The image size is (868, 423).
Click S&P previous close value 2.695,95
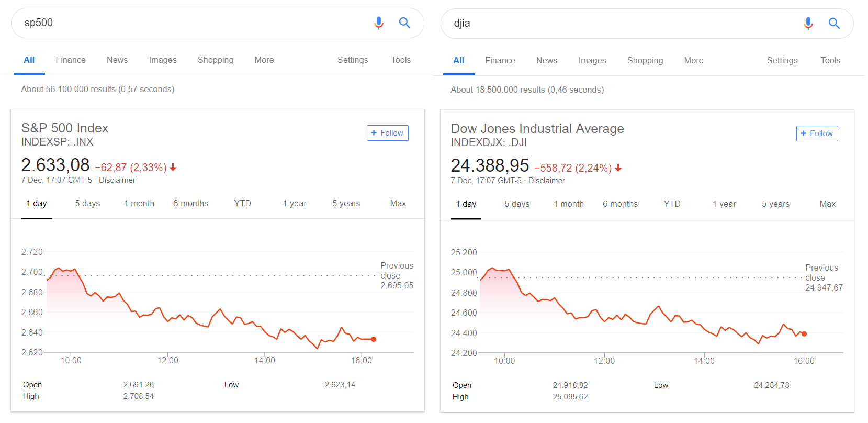(397, 286)
